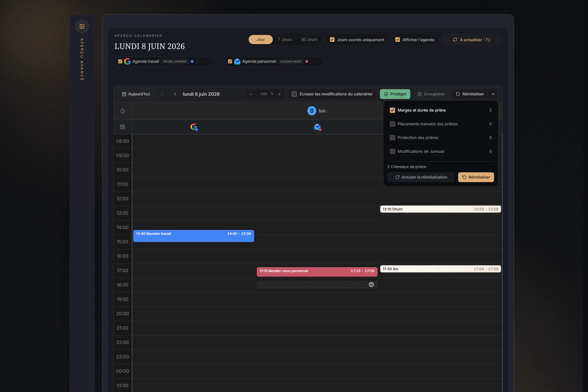Open the 17:15 Rendez-vous personnel event
Viewport: 588px width, 392px height.
click(x=317, y=272)
